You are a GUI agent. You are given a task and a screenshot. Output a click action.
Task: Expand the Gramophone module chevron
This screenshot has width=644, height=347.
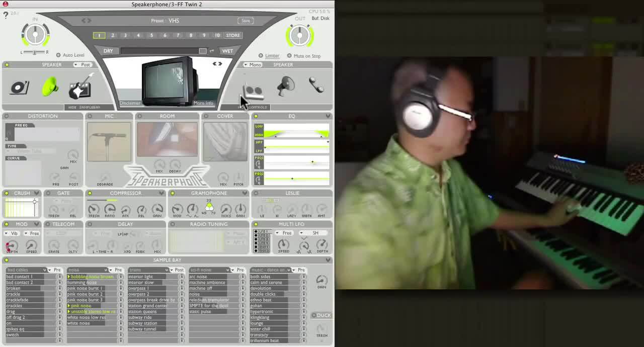click(245, 193)
